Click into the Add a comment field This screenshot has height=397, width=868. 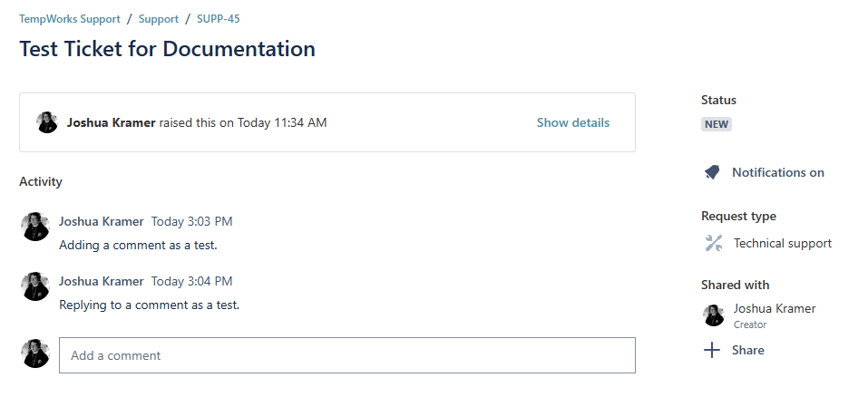coord(346,355)
